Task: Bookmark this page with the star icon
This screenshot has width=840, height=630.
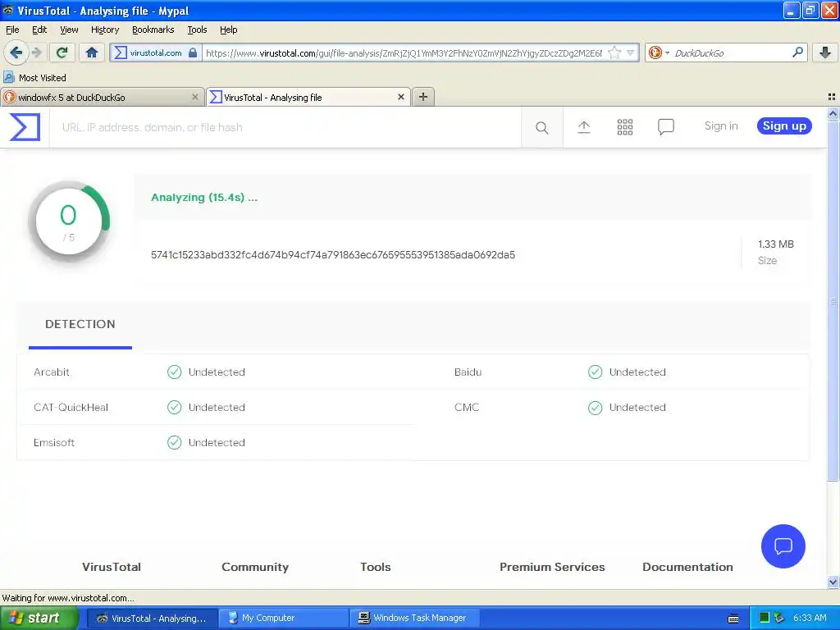Action: (x=614, y=52)
